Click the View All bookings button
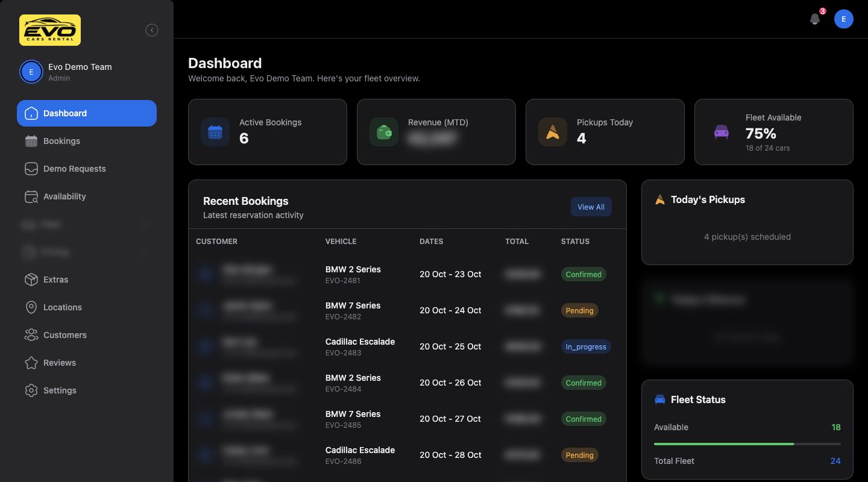 pos(591,207)
